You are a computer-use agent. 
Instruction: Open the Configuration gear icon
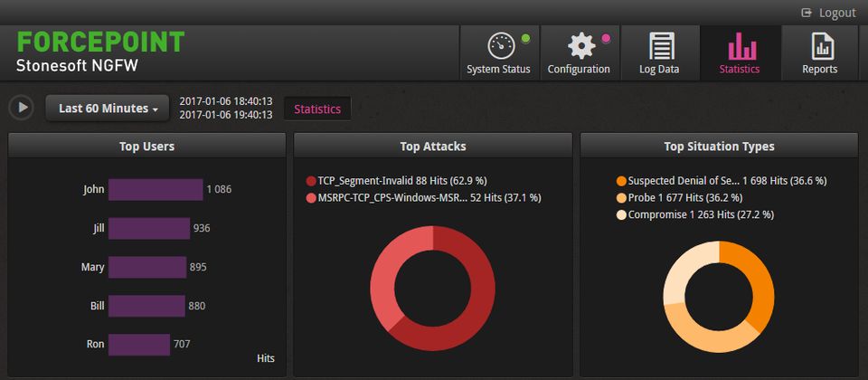pyautogui.click(x=580, y=45)
